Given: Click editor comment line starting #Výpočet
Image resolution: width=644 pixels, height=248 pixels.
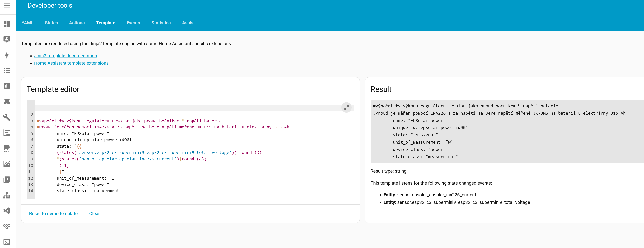Looking at the screenshot, I should tap(129, 121).
